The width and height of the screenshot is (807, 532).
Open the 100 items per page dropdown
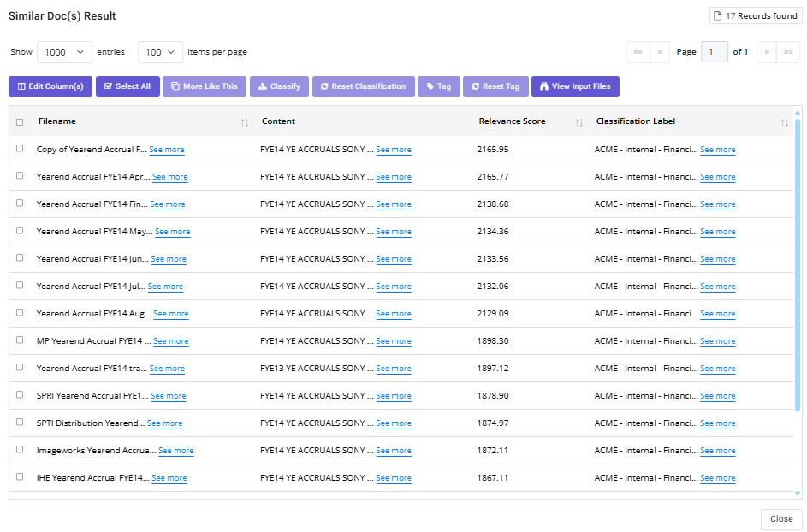point(160,52)
